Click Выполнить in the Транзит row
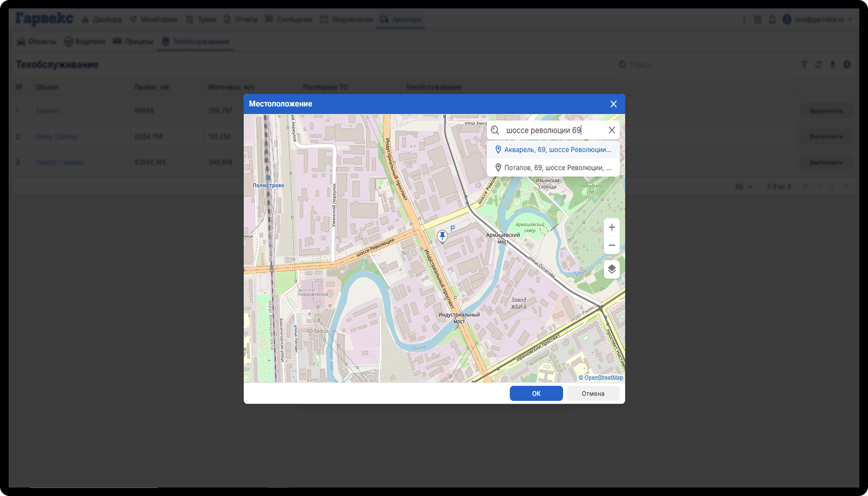 [x=826, y=111]
